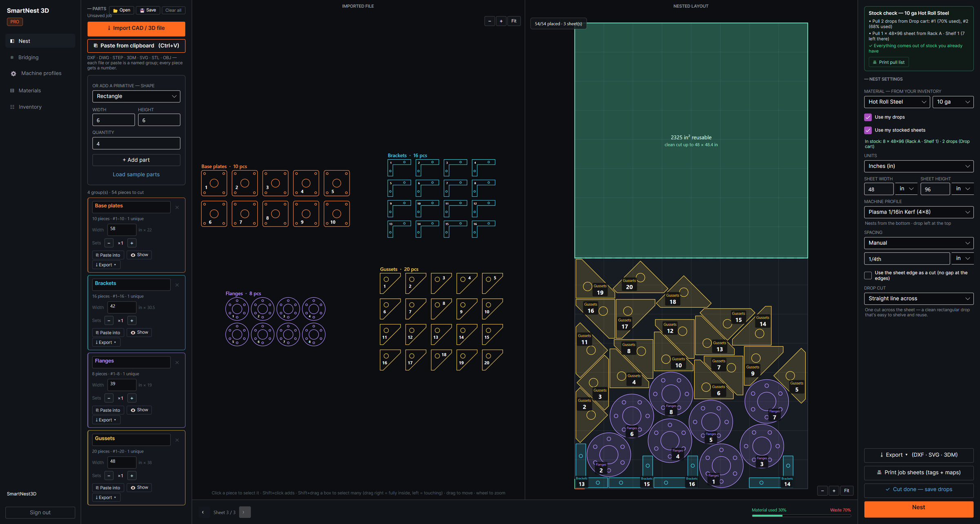Click the Save job disk button

(148, 10)
